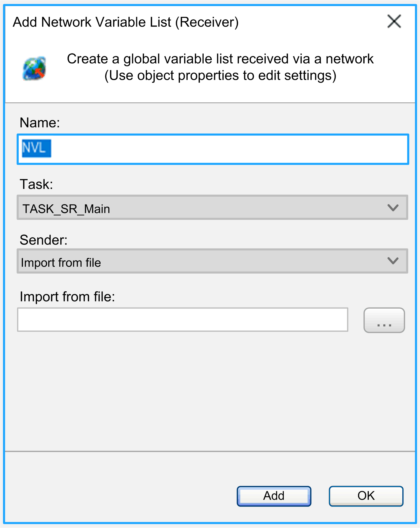Expand the Sender combo box via its chevron
Screen dimensions: 420x528
(x=393, y=262)
